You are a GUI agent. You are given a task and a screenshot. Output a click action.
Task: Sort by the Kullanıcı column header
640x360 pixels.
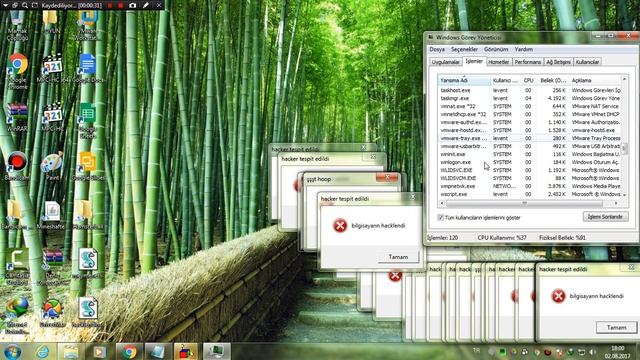[x=506, y=80]
